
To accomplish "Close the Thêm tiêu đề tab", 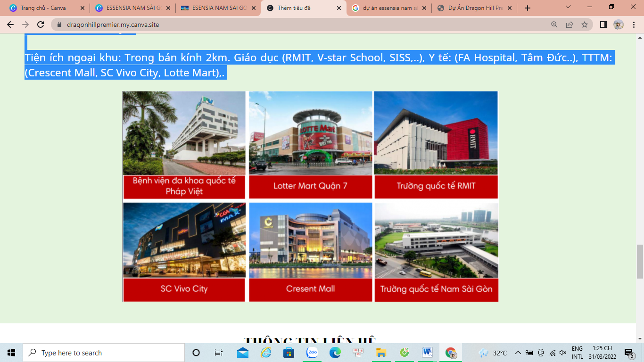I will point(339,8).
